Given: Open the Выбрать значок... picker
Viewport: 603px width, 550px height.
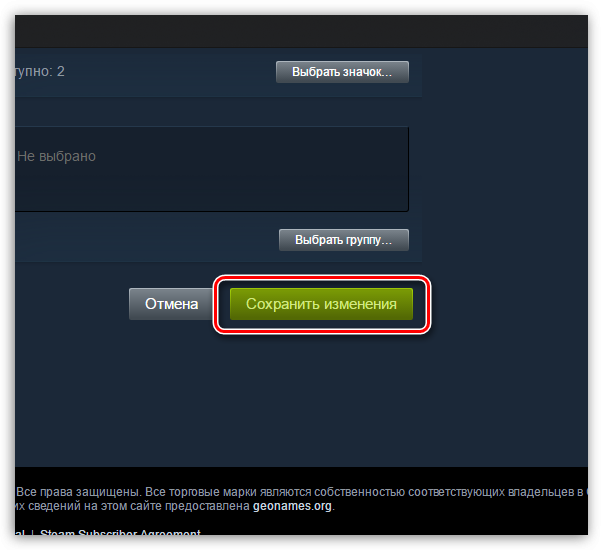Looking at the screenshot, I should pyautogui.click(x=342, y=72).
